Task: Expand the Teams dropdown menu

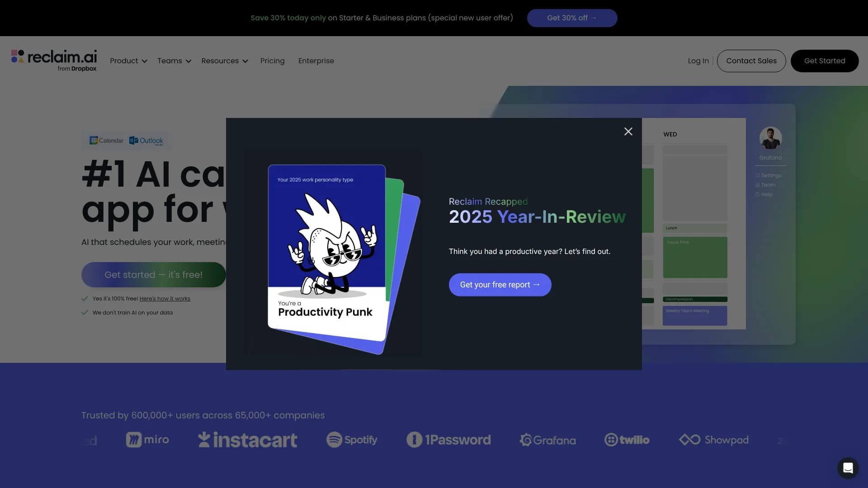Action: [174, 61]
